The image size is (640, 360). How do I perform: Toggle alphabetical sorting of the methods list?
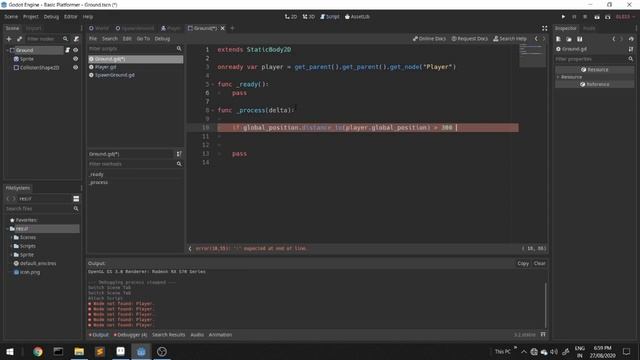179,154
